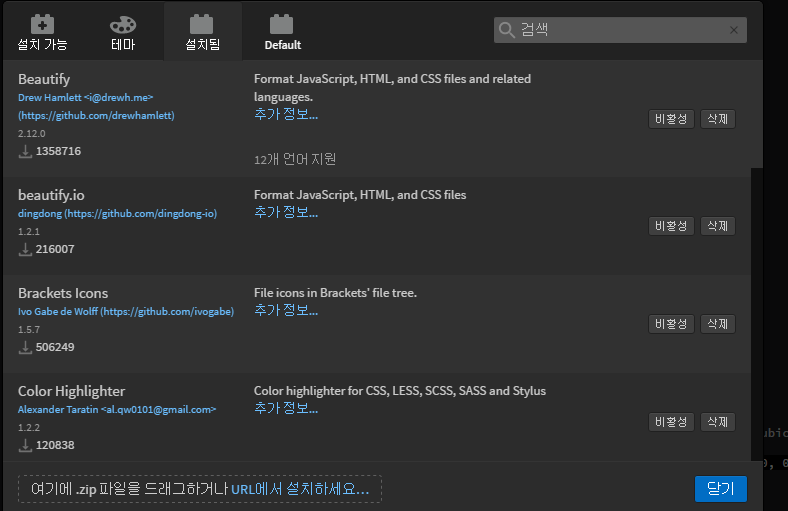Viewport: 788px width, 511px height.
Task: Click the beautify.io extension title
Action: 51,195
